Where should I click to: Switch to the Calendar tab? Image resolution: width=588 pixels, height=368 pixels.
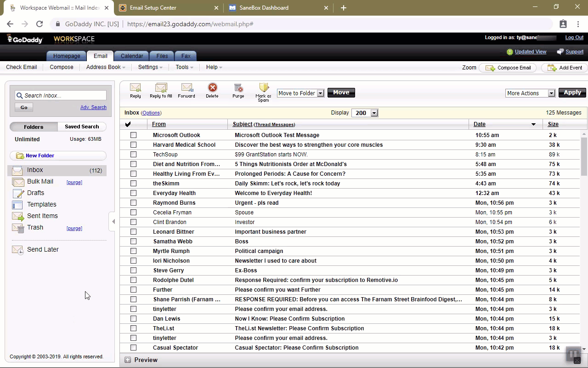tap(132, 56)
